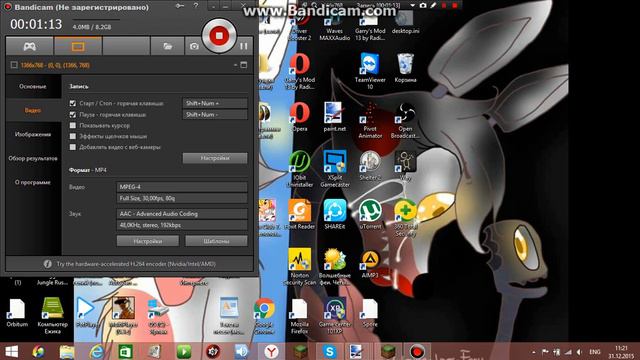Open Skype on the taskbar
Image resolution: width=640 pixels, height=360 pixels.
point(329,351)
